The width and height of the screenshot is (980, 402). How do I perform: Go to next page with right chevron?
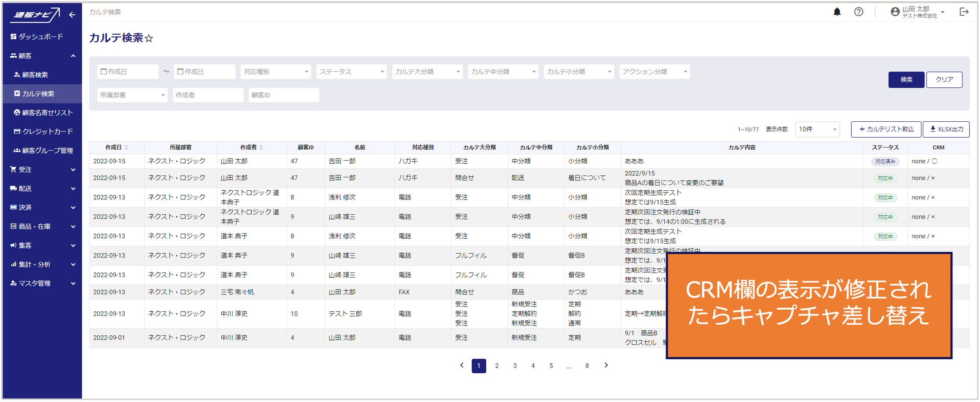coord(606,365)
